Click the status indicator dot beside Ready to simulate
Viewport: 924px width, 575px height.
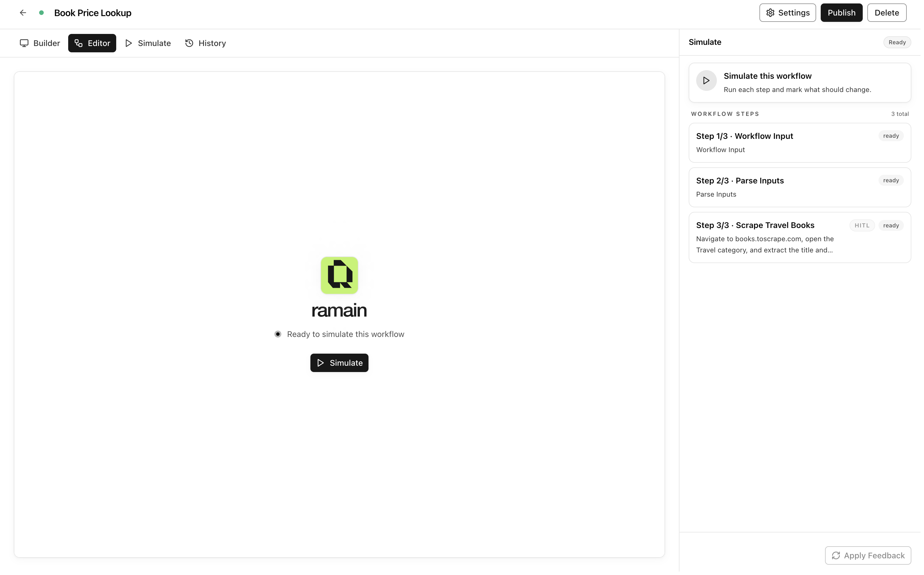[x=279, y=336]
